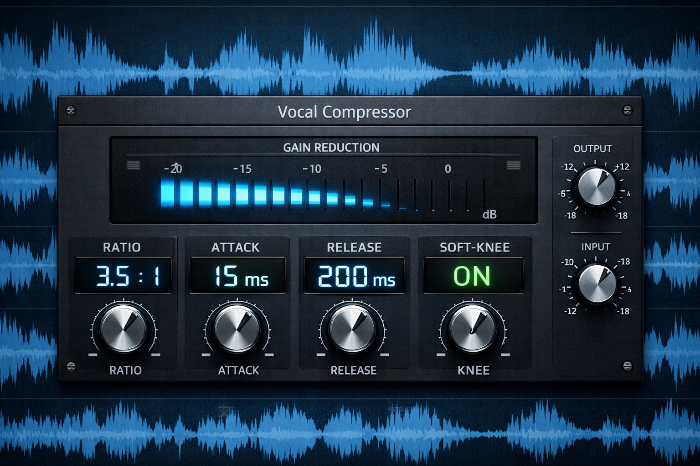Image resolution: width=700 pixels, height=466 pixels.
Task: Click the Knee knob
Action: [472, 329]
